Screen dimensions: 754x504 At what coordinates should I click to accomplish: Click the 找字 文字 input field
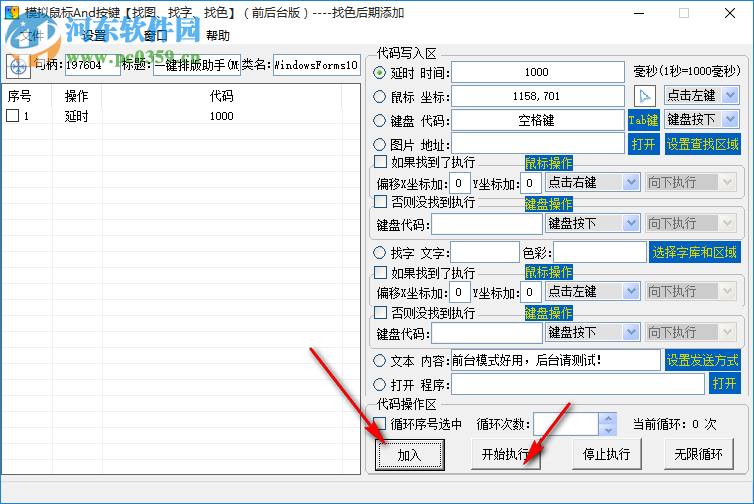click(x=485, y=252)
